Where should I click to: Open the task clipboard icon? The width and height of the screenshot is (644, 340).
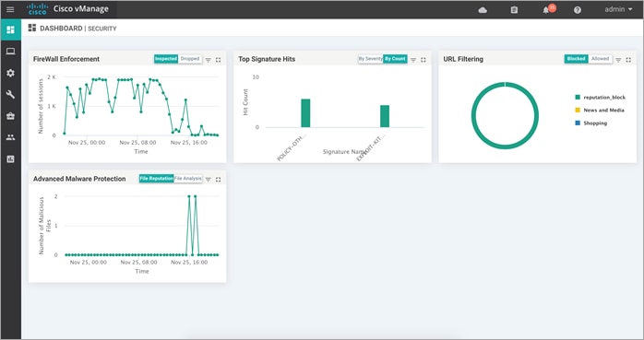514,10
